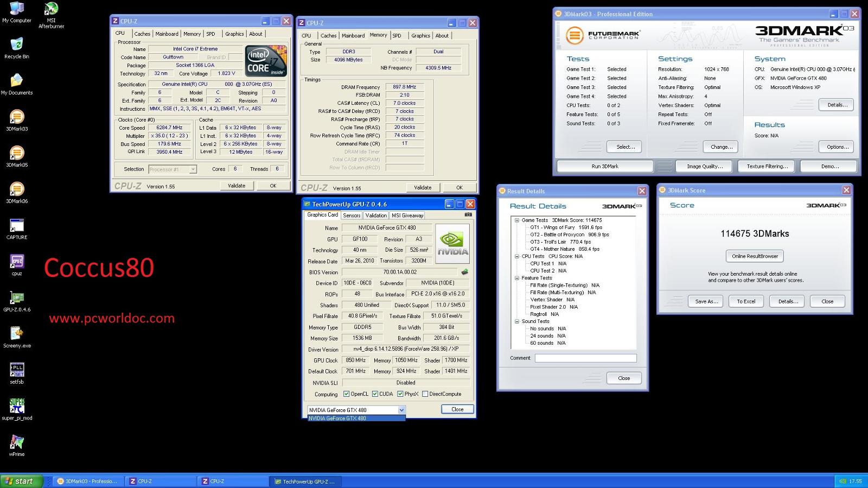Open the CAPTURE desktop icon
Screen dimensions: 868x488
click(x=17, y=229)
